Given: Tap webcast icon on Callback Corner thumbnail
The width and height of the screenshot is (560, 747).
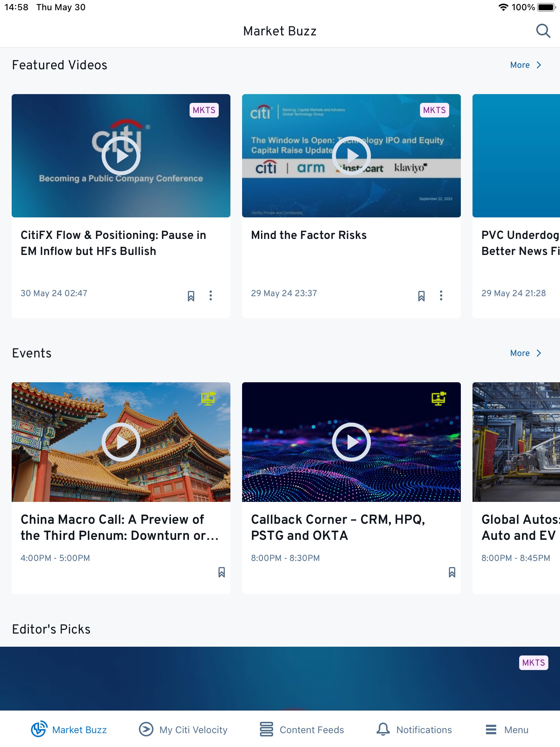Looking at the screenshot, I should point(439,398).
